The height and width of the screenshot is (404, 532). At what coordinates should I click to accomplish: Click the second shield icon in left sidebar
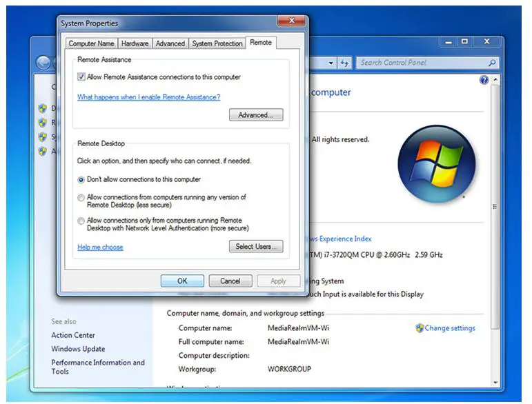[x=42, y=122]
